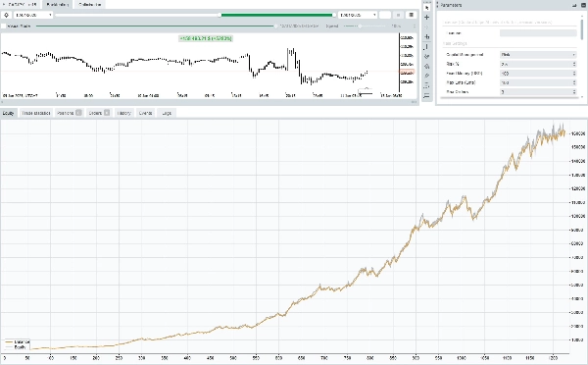The width and height of the screenshot is (588, 365).
Task: Click the green profit label above the chart
Action: tap(206, 38)
